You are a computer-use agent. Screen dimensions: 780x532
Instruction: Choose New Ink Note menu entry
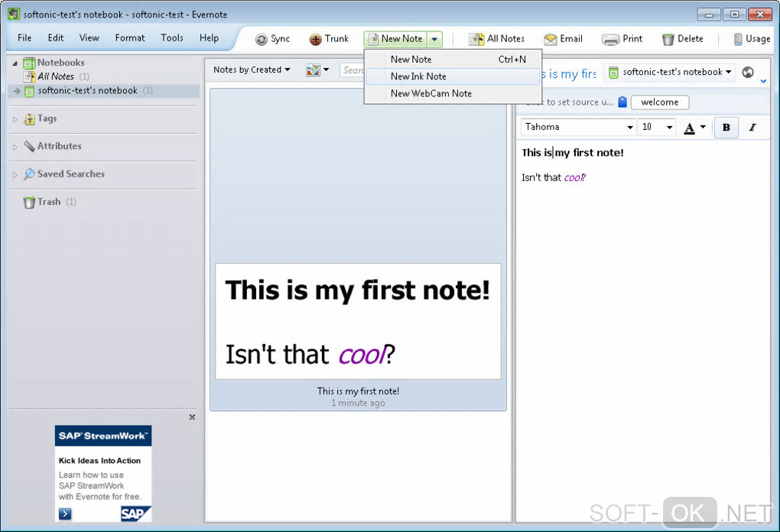[x=453, y=76]
